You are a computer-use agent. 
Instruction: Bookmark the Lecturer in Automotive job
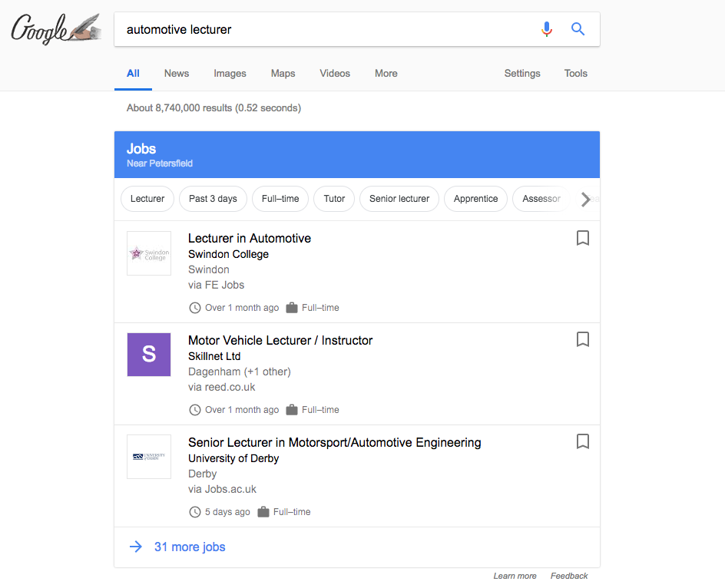point(583,238)
